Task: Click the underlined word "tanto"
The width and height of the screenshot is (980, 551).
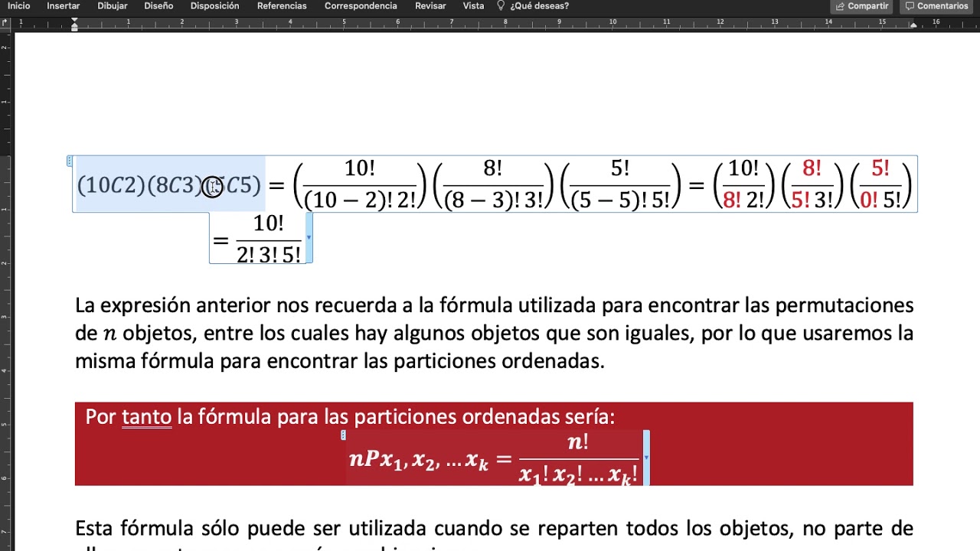Action: (146, 417)
